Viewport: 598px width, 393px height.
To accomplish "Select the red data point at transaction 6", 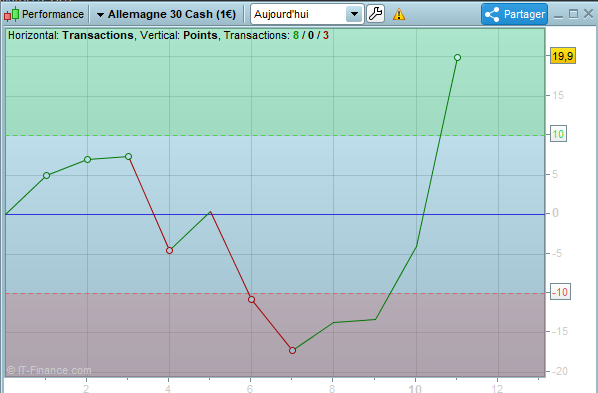I will click(251, 300).
